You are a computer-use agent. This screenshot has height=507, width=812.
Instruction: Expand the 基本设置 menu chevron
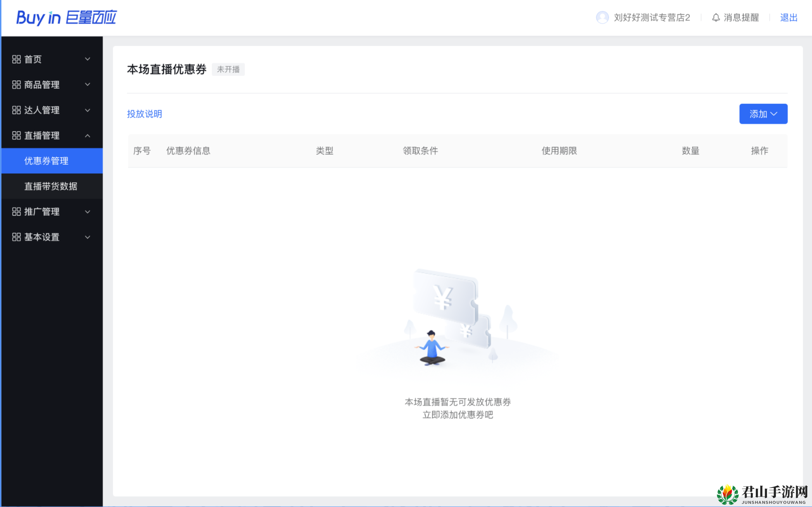[x=88, y=237]
